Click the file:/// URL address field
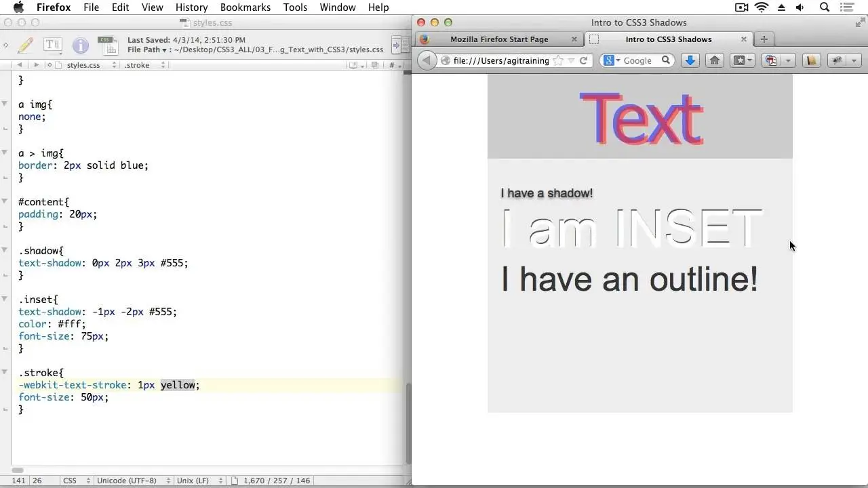The height and width of the screenshot is (488, 868). pyautogui.click(x=501, y=60)
